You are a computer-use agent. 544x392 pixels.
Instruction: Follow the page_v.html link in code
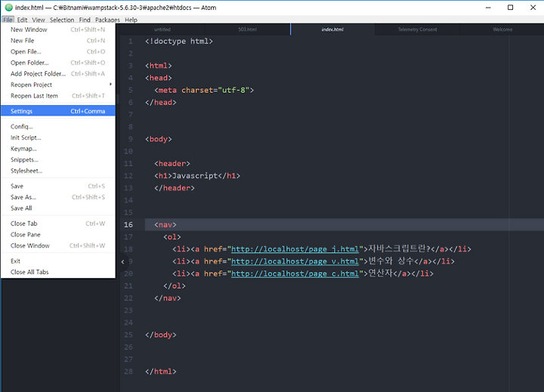tap(295, 261)
